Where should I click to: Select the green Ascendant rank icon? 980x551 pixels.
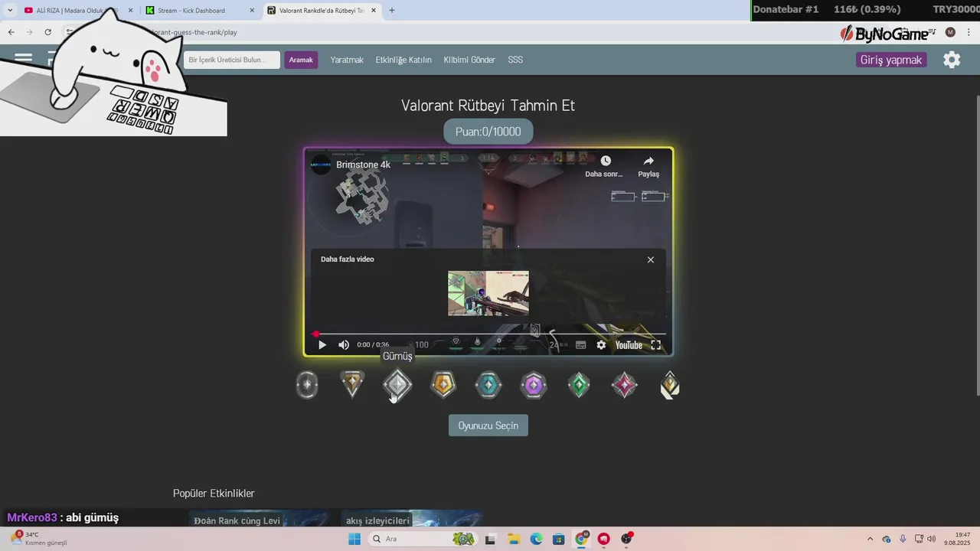[579, 385]
